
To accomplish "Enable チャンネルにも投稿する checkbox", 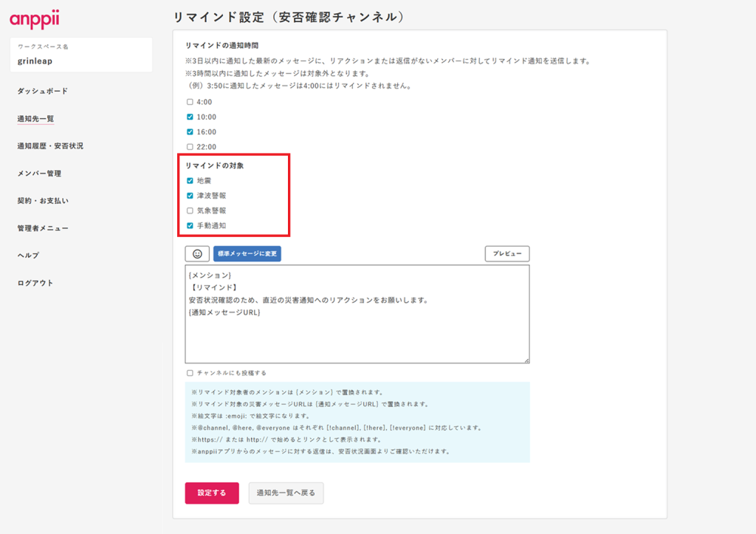I will [x=190, y=373].
